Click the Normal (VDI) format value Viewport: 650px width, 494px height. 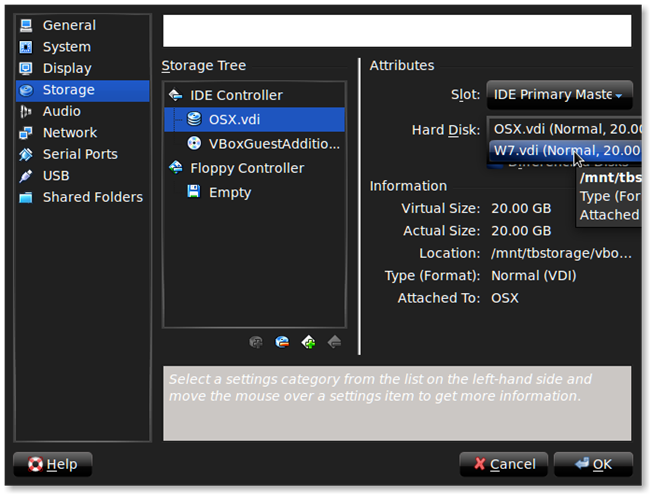pos(534,276)
